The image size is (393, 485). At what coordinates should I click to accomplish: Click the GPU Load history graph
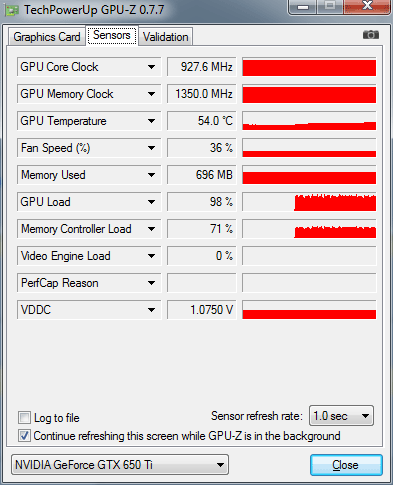309,202
